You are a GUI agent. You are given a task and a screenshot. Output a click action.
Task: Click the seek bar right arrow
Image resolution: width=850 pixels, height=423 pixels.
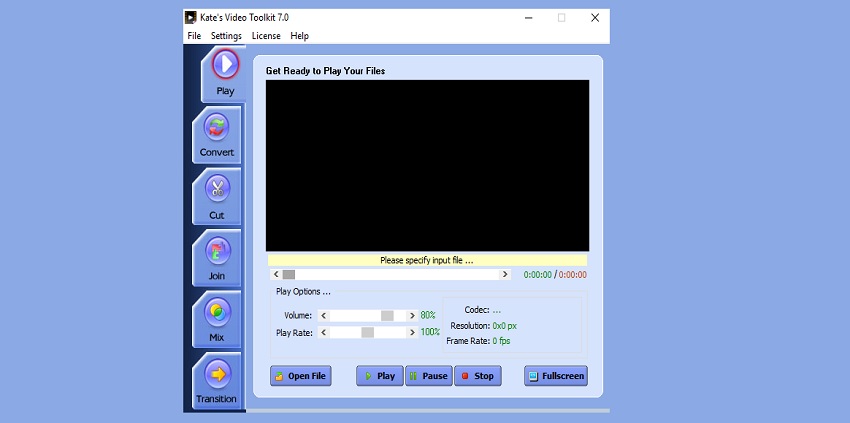(505, 274)
